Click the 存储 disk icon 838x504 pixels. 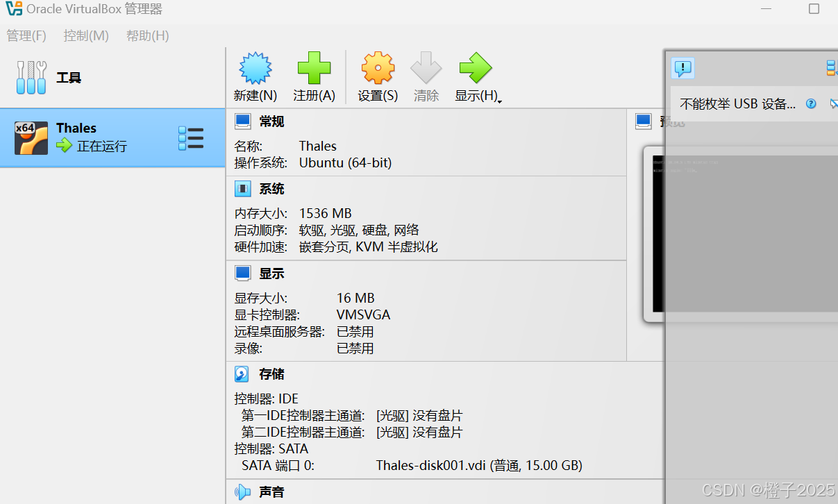click(242, 374)
